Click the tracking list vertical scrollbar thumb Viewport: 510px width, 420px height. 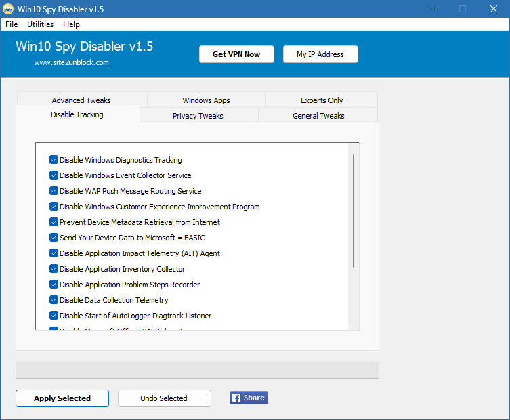click(354, 211)
